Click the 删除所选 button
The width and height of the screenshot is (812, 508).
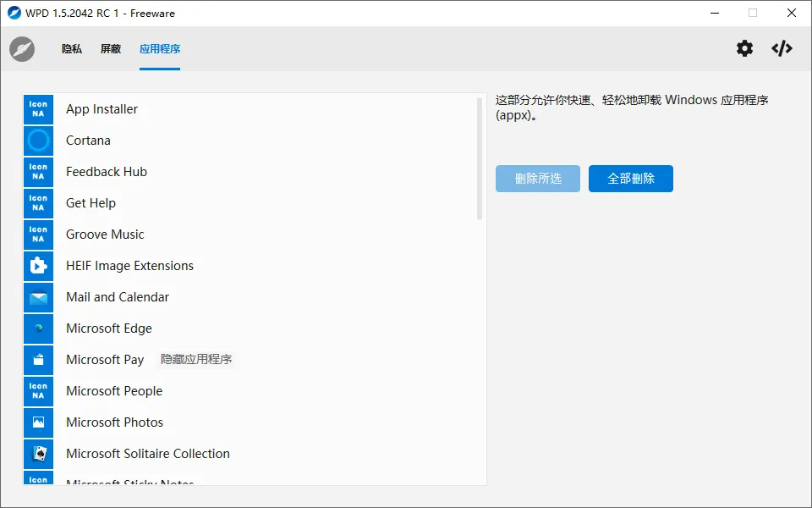[x=538, y=179]
